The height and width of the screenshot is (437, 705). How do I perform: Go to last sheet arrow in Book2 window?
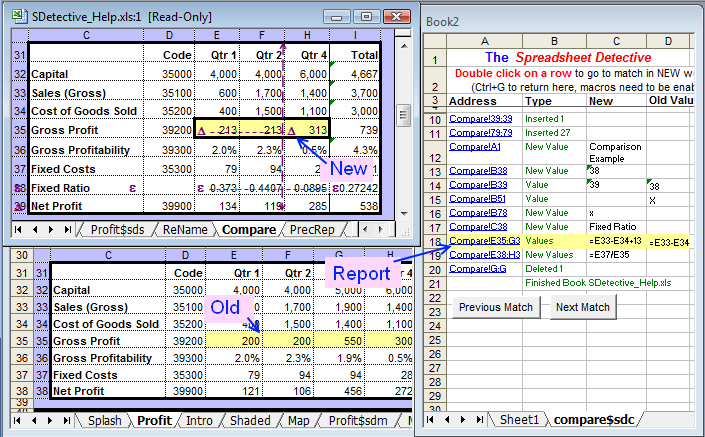[480, 419]
